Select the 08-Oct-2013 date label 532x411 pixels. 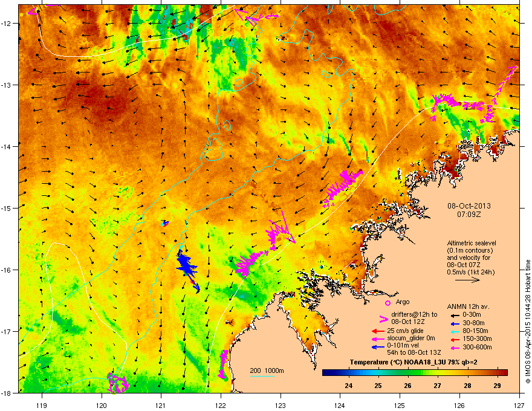(x=469, y=206)
